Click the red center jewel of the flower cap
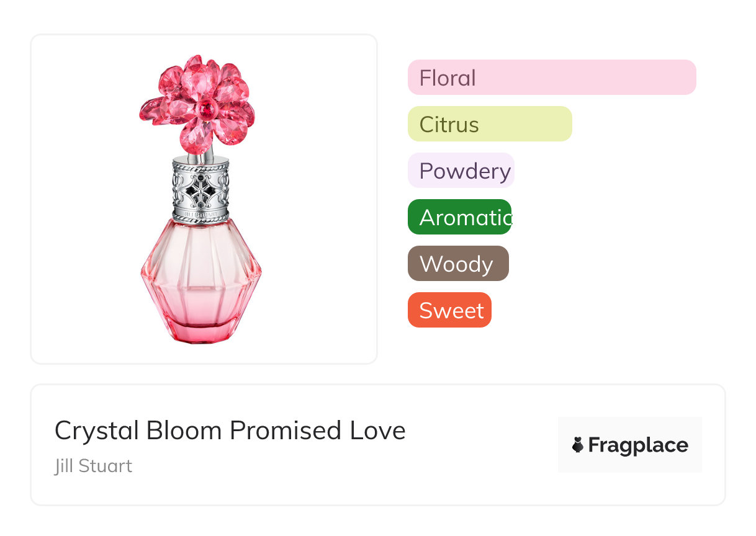The width and height of the screenshot is (756, 536). tap(206, 110)
